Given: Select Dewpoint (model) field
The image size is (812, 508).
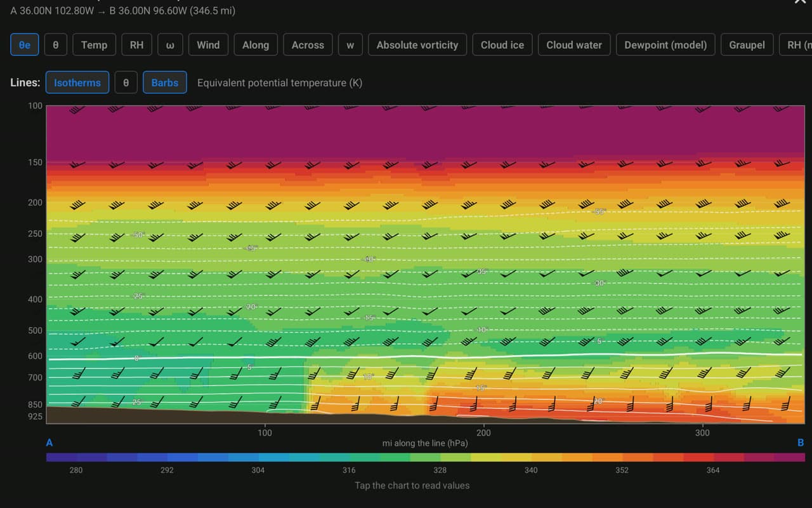Looking at the screenshot, I should [665, 44].
